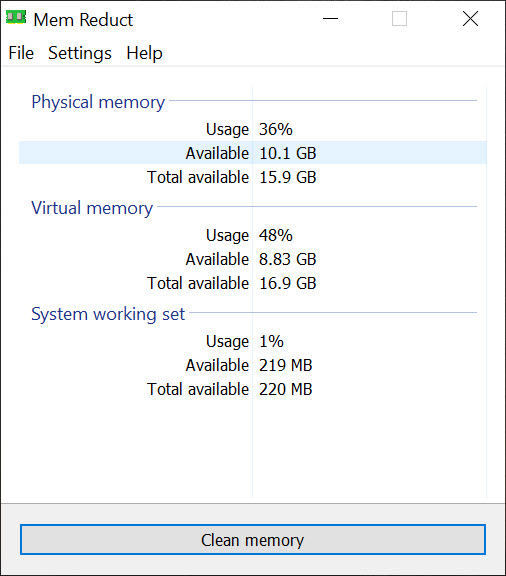Select the Physical memory group header
The width and height of the screenshot is (506, 576).
98,102
